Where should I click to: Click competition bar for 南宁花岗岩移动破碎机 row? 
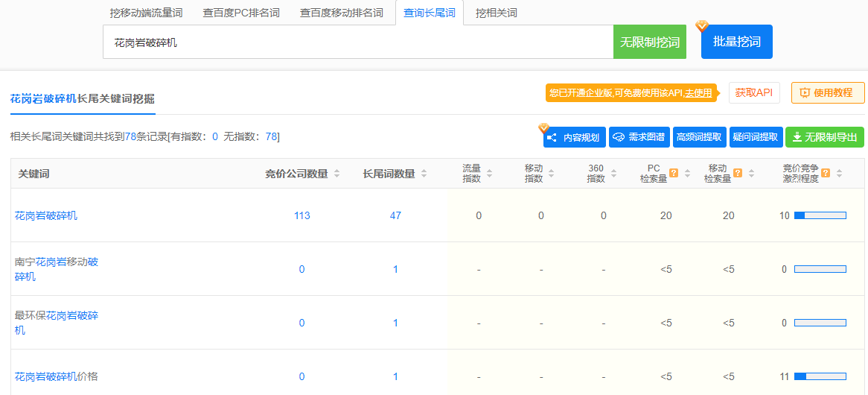[x=820, y=269]
